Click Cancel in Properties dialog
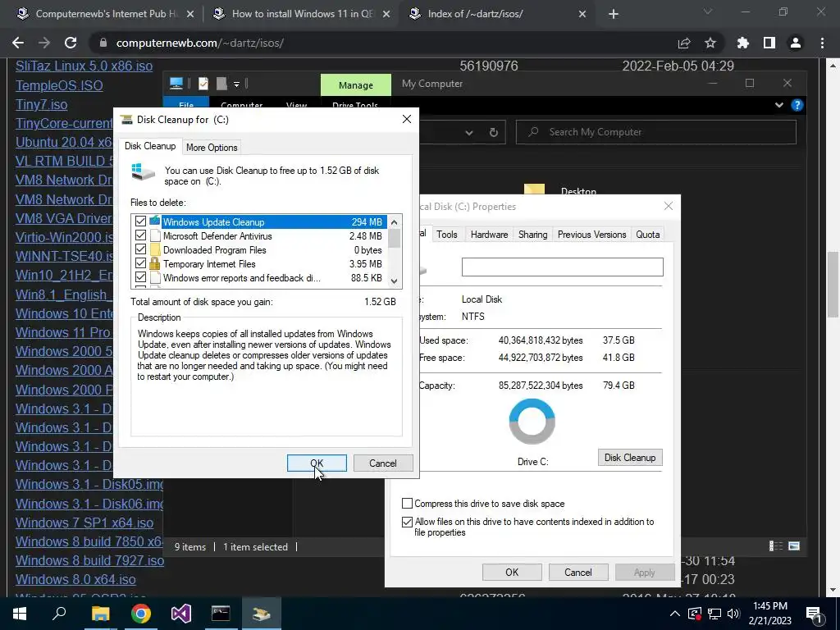The image size is (840, 630). coord(578,572)
